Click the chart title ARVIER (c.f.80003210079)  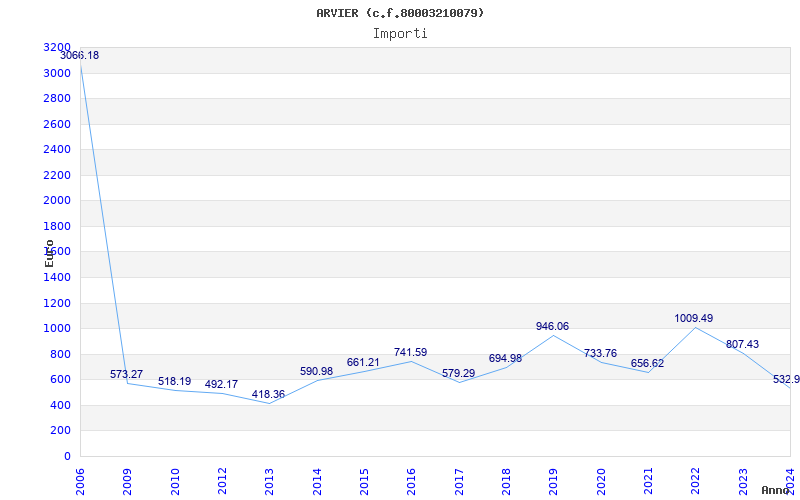point(400,13)
